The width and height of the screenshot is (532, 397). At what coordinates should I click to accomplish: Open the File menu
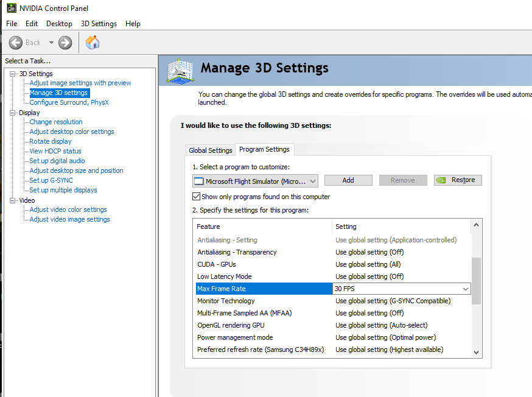(x=12, y=24)
